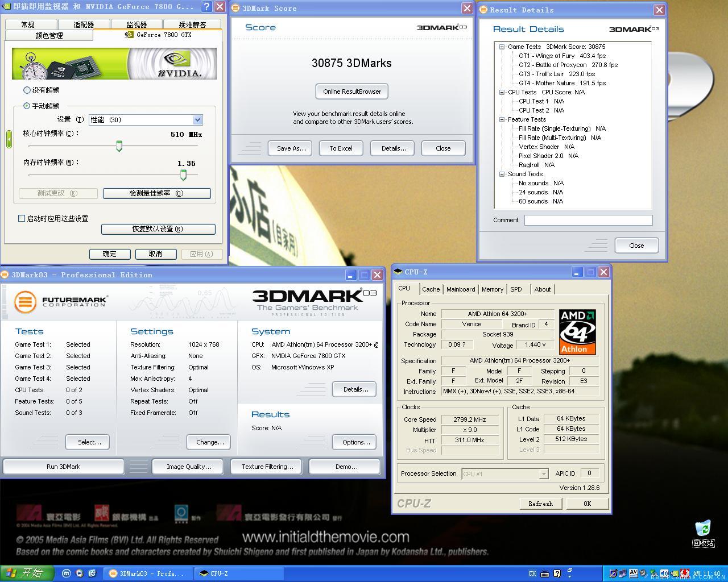
Task: Click the AMD Athlon 64 logo in CPU-Z
Action: point(577,332)
